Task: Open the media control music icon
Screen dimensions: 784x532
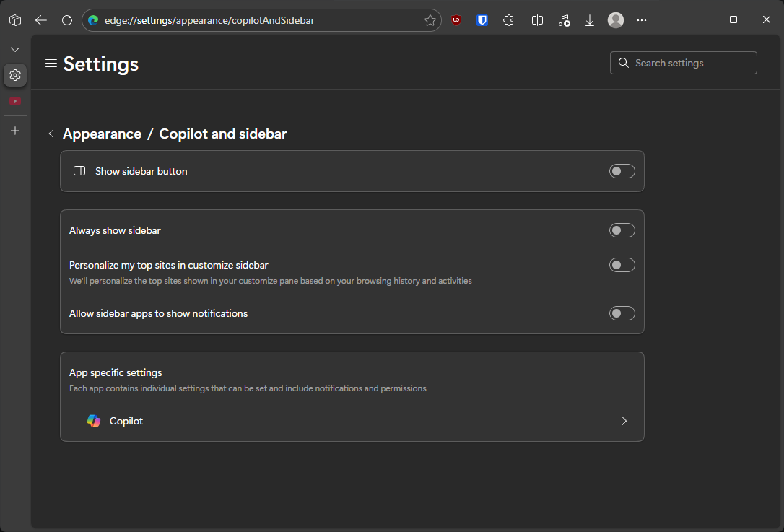Action: point(564,20)
